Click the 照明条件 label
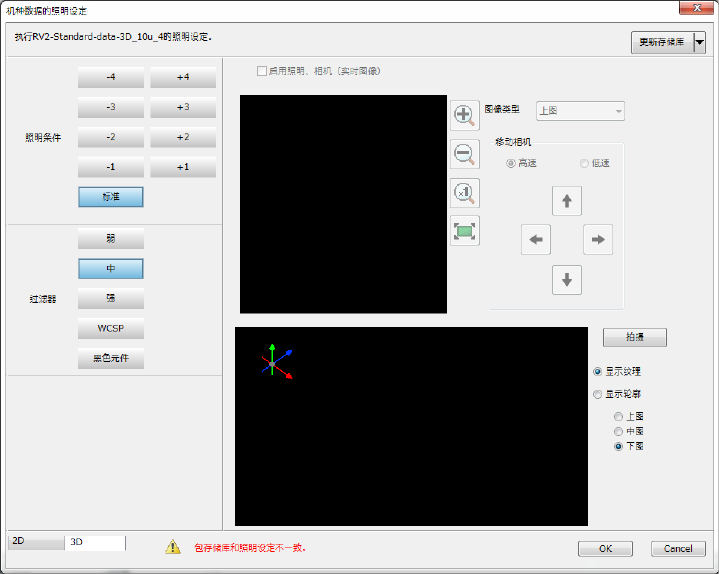 coord(43,138)
